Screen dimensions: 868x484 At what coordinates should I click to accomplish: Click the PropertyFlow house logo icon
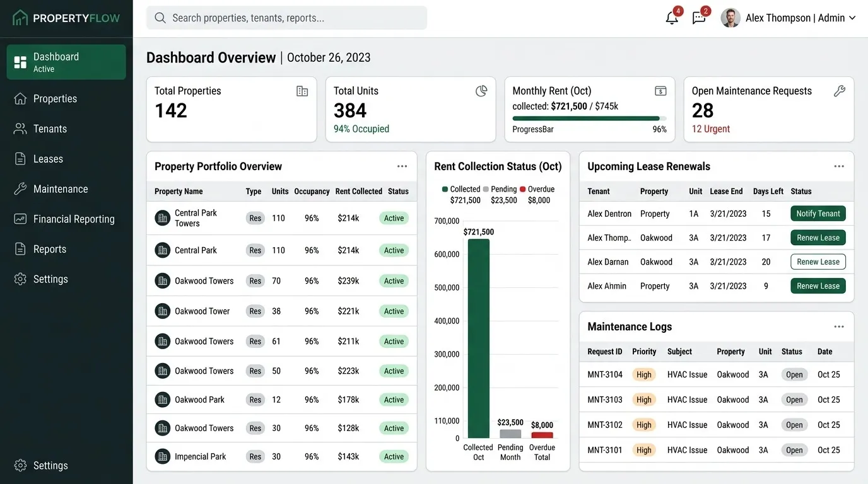tap(20, 18)
